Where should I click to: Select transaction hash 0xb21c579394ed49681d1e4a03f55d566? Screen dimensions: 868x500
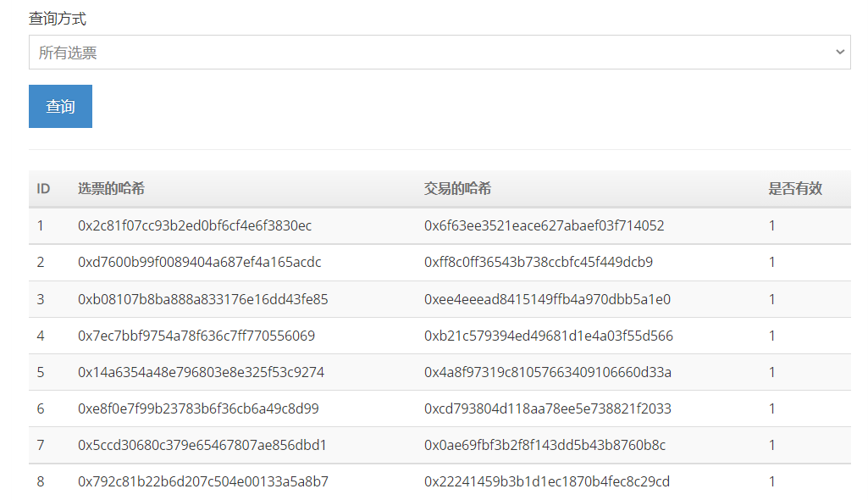pyautogui.click(x=549, y=336)
